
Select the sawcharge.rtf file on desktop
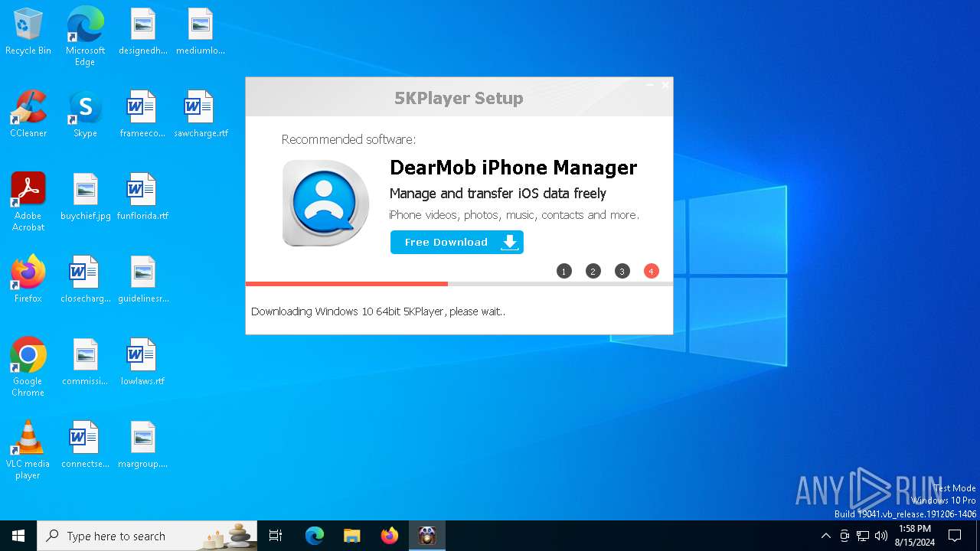click(200, 115)
